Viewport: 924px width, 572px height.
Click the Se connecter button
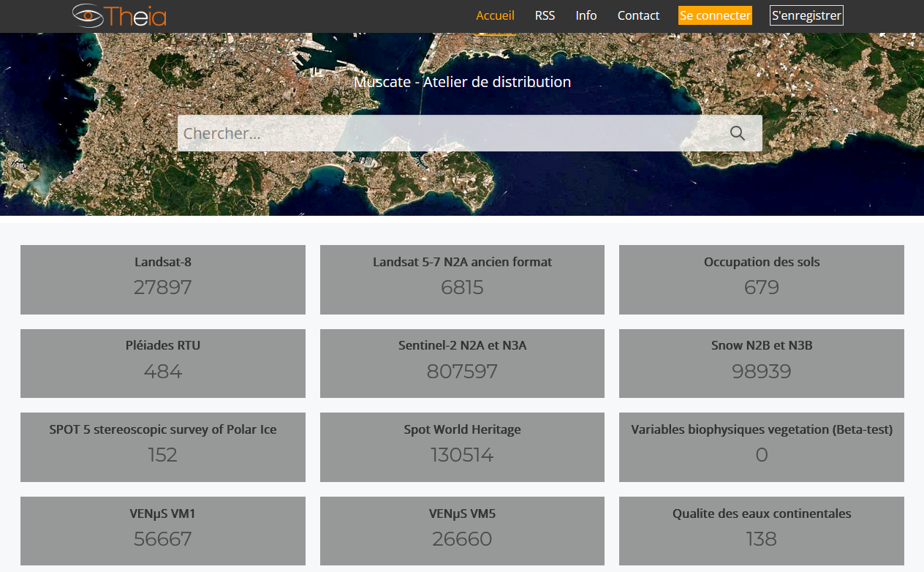(715, 15)
